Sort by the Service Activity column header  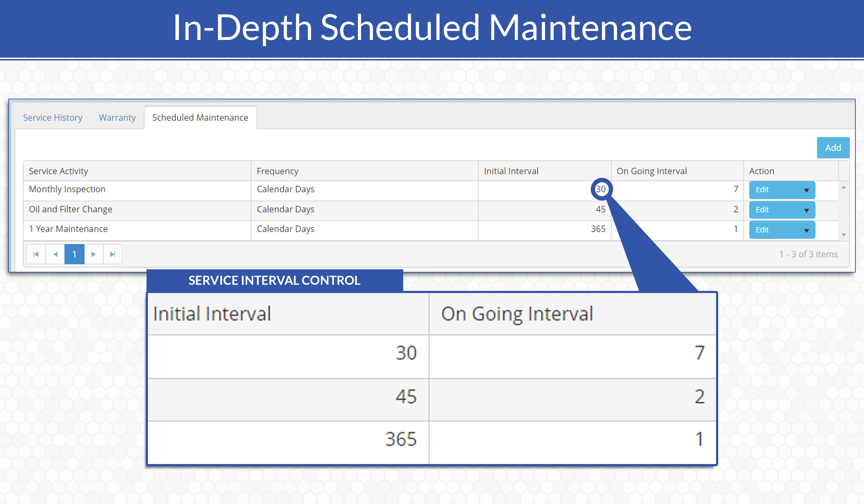(x=137, y=171)
